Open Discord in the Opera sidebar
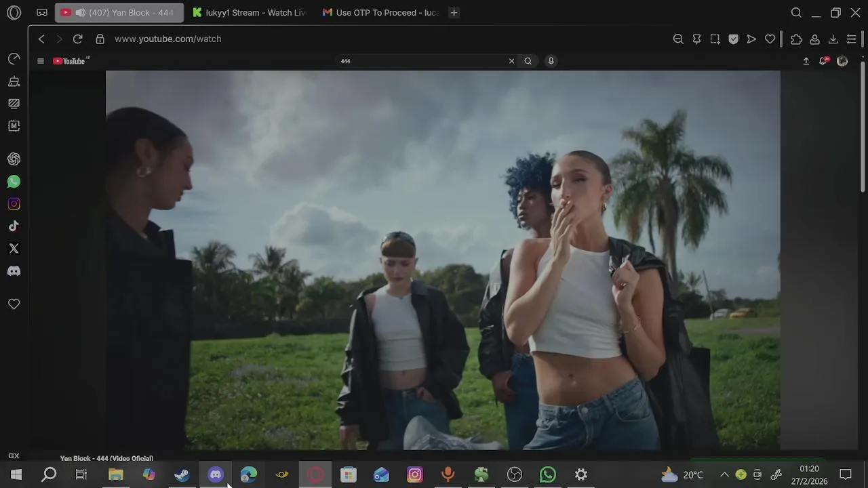The width and height of the screenshot is (868, 488). tap(14, 271)
